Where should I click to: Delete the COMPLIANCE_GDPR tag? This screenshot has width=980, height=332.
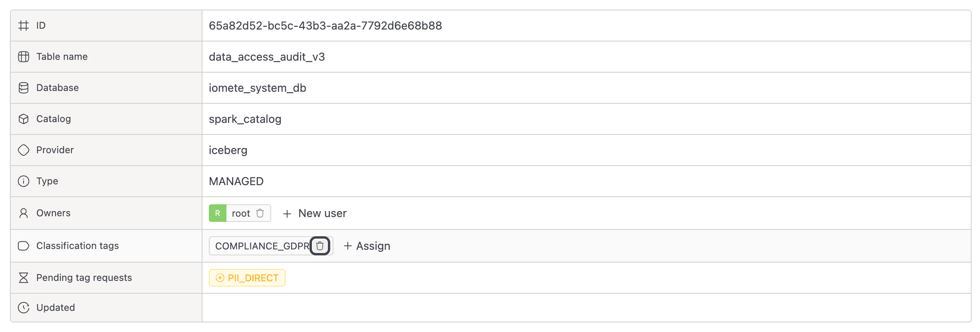(x=320, y=246)
